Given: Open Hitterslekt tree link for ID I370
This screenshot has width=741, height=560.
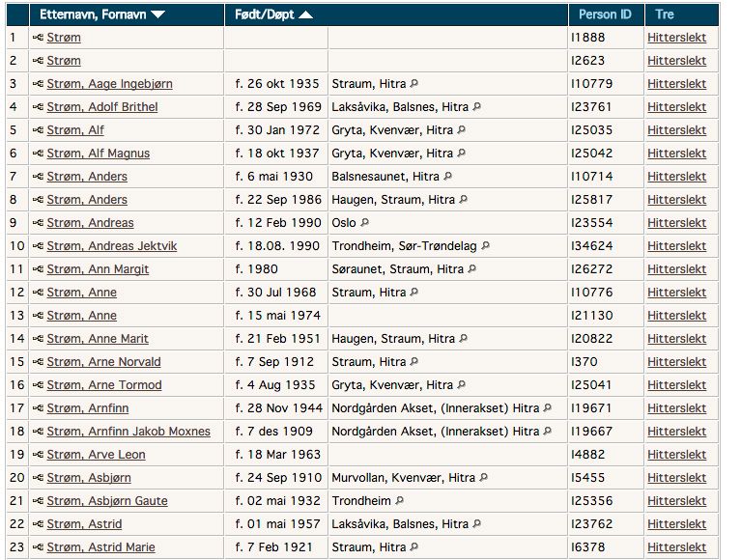Looking at the screenshot, I should (676, 362).
